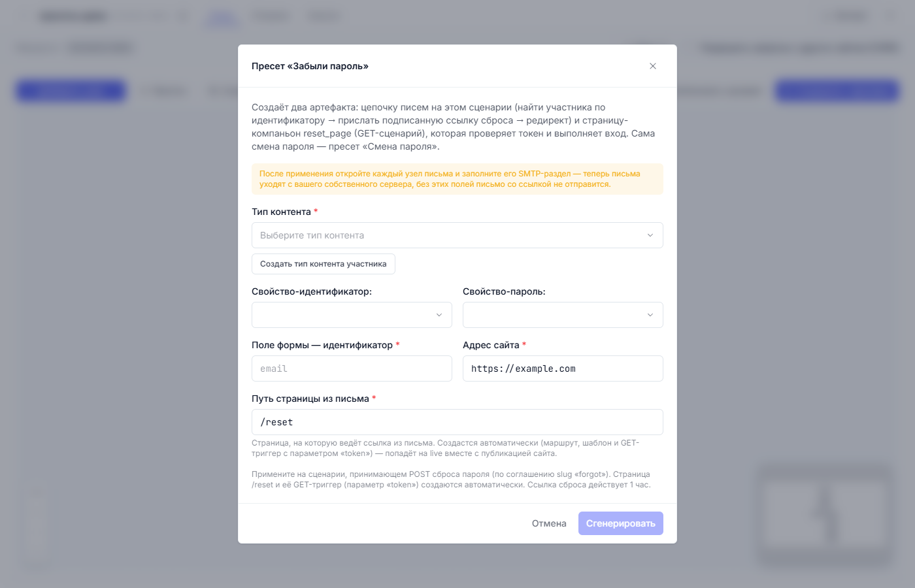Click the /reset page path input

pyautogui.click(x=457, y=422)
